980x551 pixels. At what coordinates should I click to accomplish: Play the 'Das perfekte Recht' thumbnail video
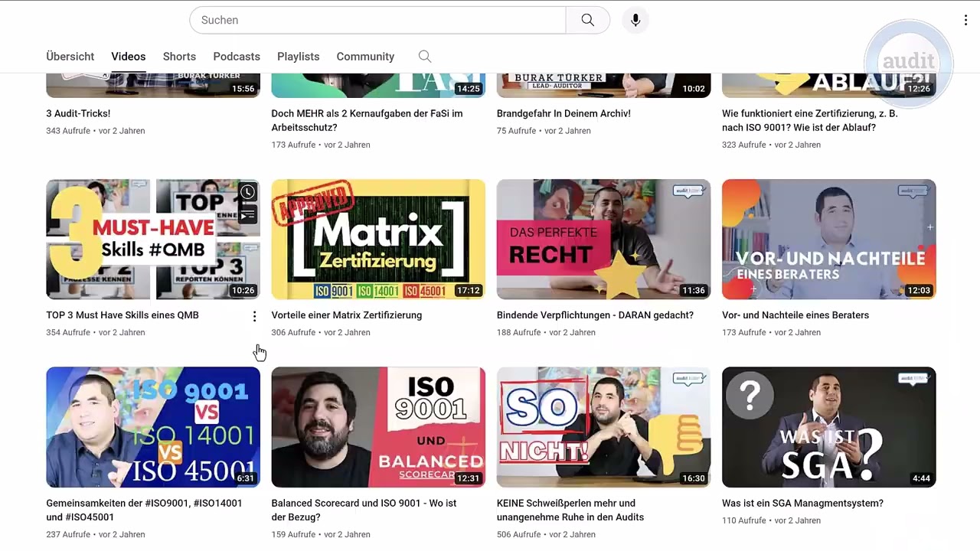point(603,240)
